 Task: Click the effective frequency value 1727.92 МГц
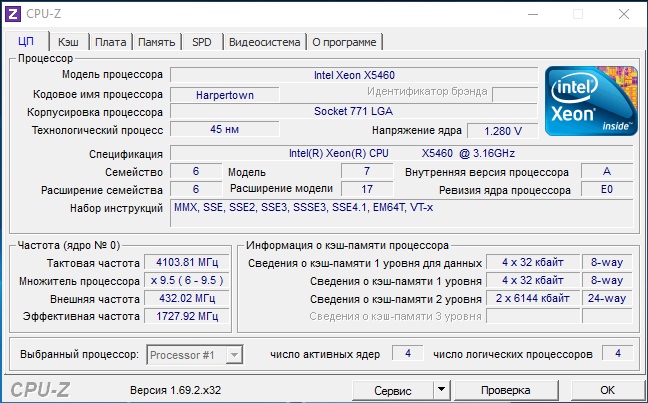coord(187,317)
